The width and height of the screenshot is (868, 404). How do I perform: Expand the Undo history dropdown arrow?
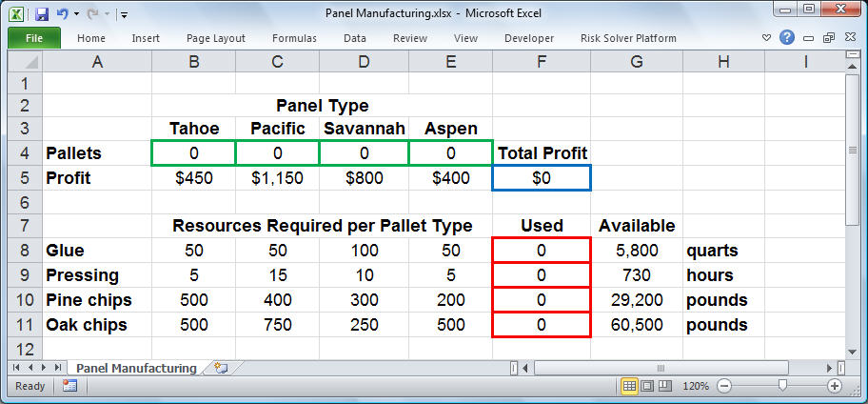click(x=75, y=14)
